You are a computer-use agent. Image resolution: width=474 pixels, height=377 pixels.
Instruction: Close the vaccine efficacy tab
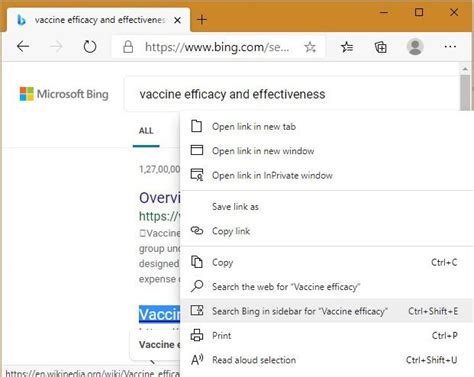pos(177,20)
